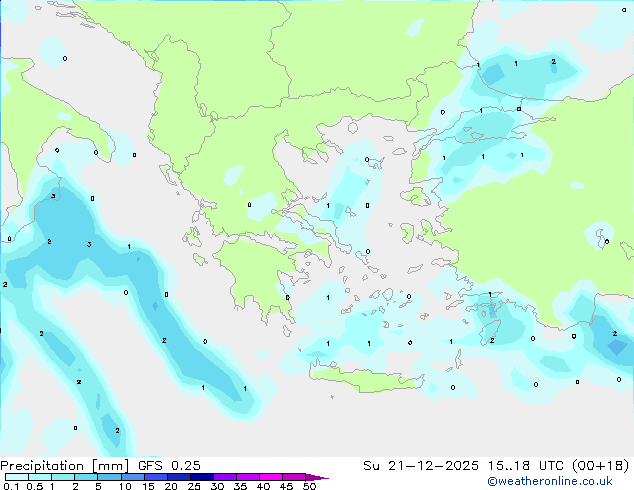Click the "(00+18)" forecast run text
Image resolution: width=634 pixels, height=490 pixels.
(600, 466)
